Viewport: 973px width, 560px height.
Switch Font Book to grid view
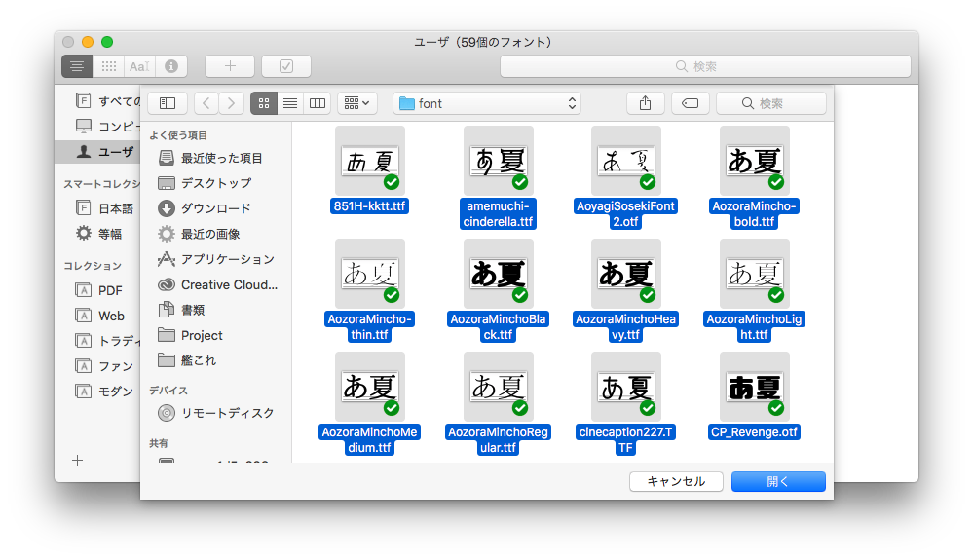tap(108, 66)
